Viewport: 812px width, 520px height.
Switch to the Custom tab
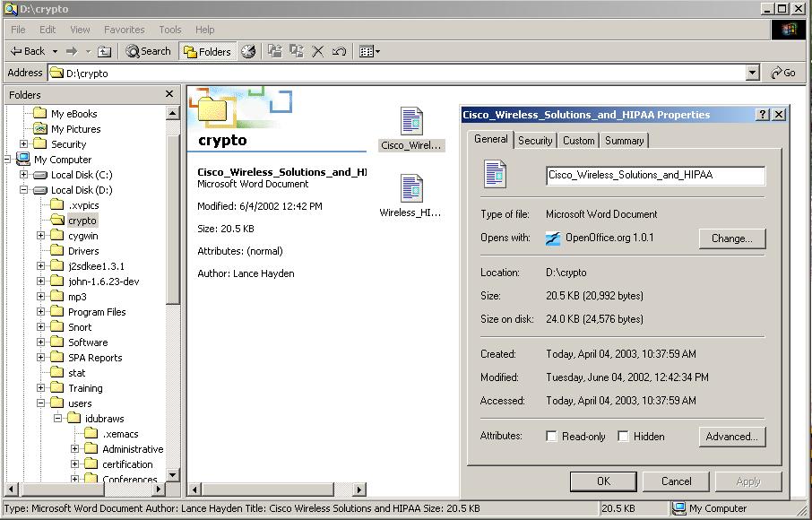[578, 141]
